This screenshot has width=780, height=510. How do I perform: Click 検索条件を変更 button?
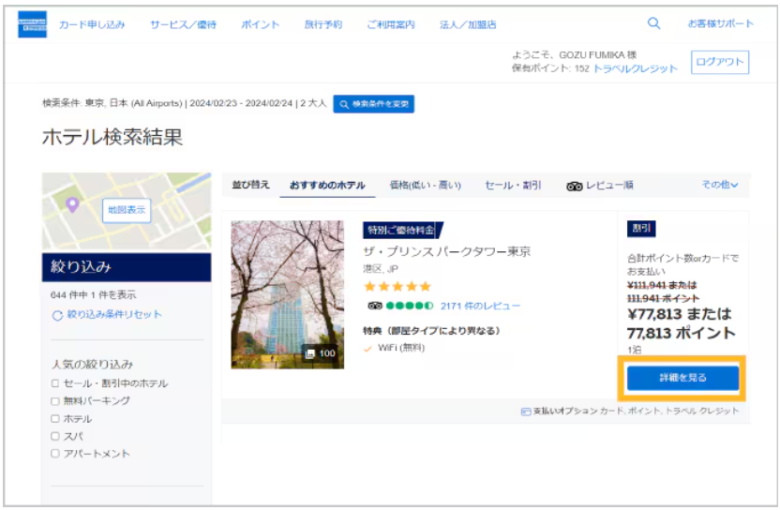[374, 104]
